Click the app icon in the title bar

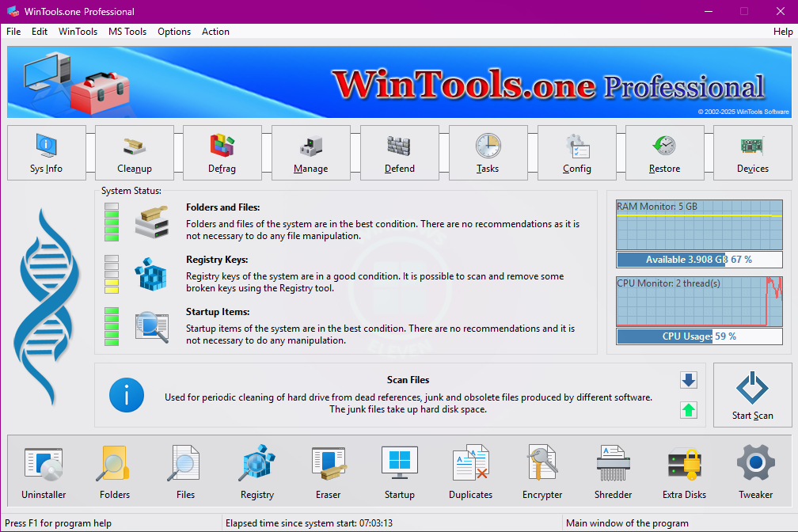coord(13,11)
